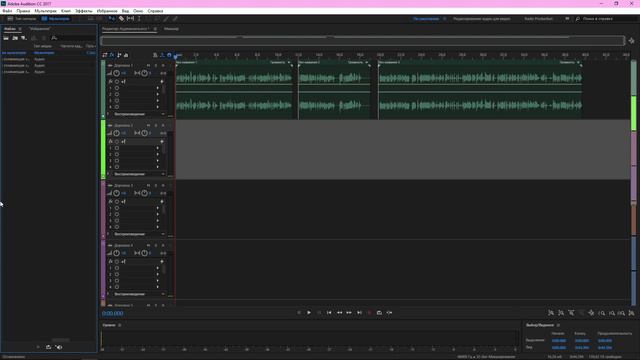Move playhead to previous marker
This screenshot has width=640, height=360.
pos(329,313)
